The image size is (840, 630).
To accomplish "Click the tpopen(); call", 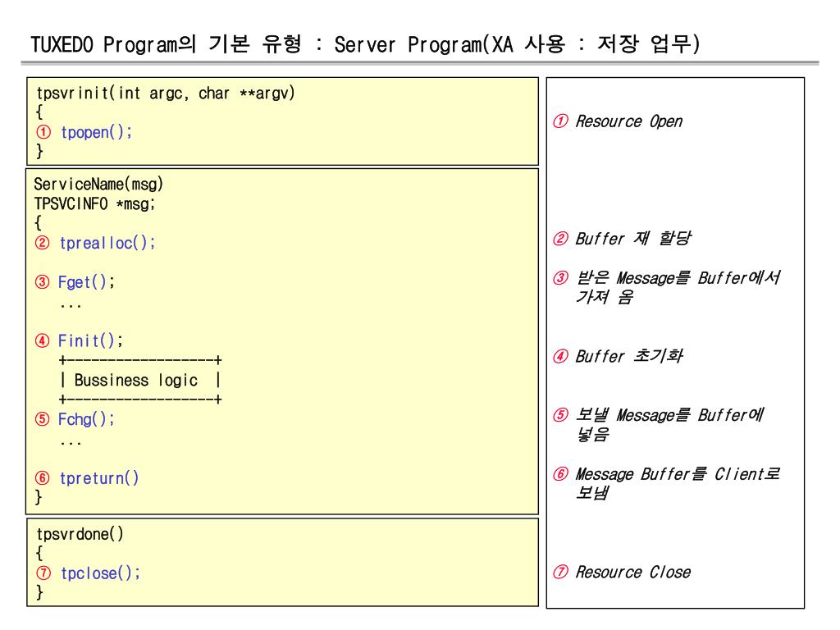I will click(x=97, y=132).
